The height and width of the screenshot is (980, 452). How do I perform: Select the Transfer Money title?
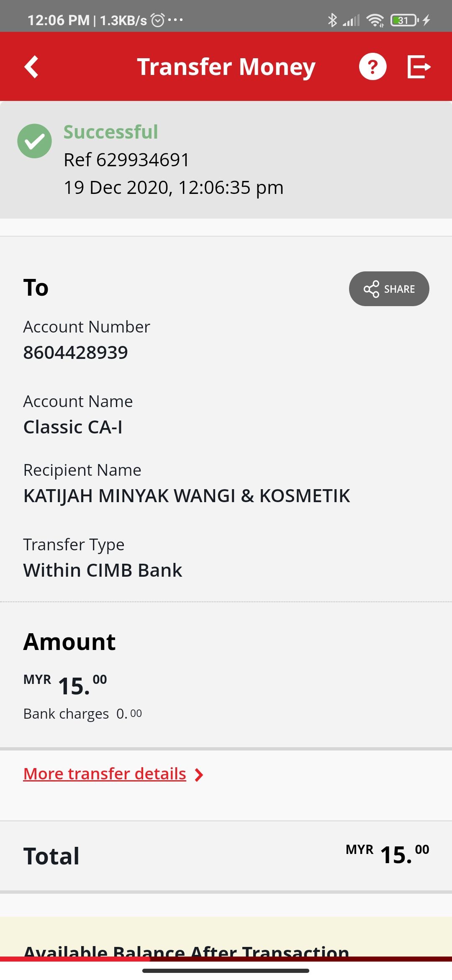pyautogui.click(x=226, y=67)
